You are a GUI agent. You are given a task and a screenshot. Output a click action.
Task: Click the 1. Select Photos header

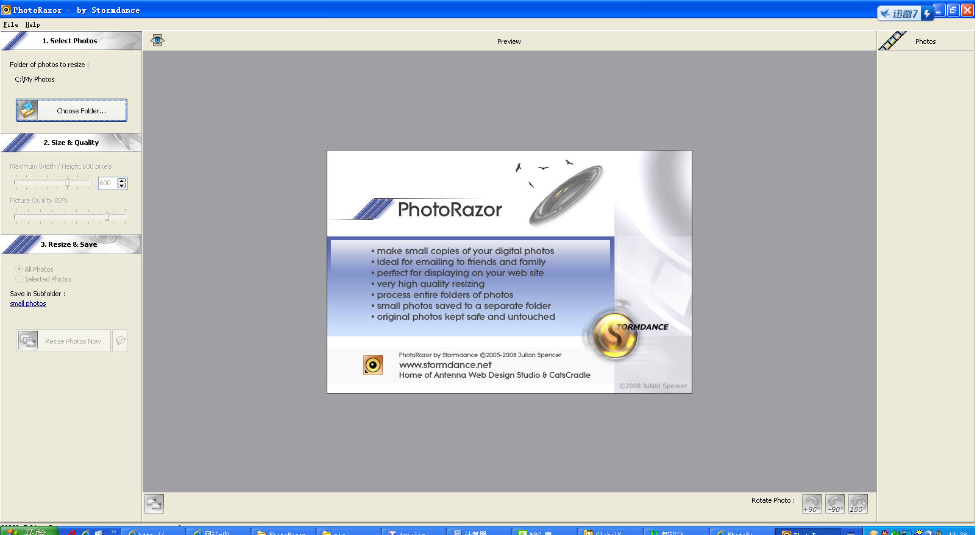(71, 41)
